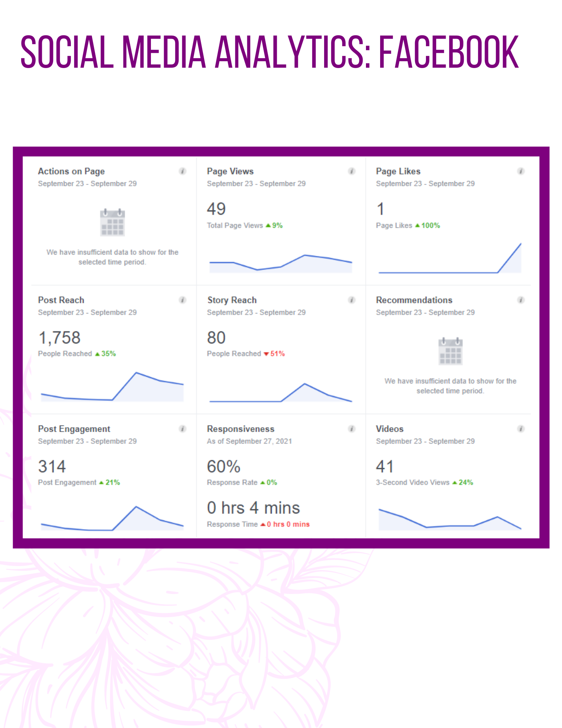Select the Videos line chart
Image resolution: width=562 pixels, height=728 pixels.
tap(450, 519)
